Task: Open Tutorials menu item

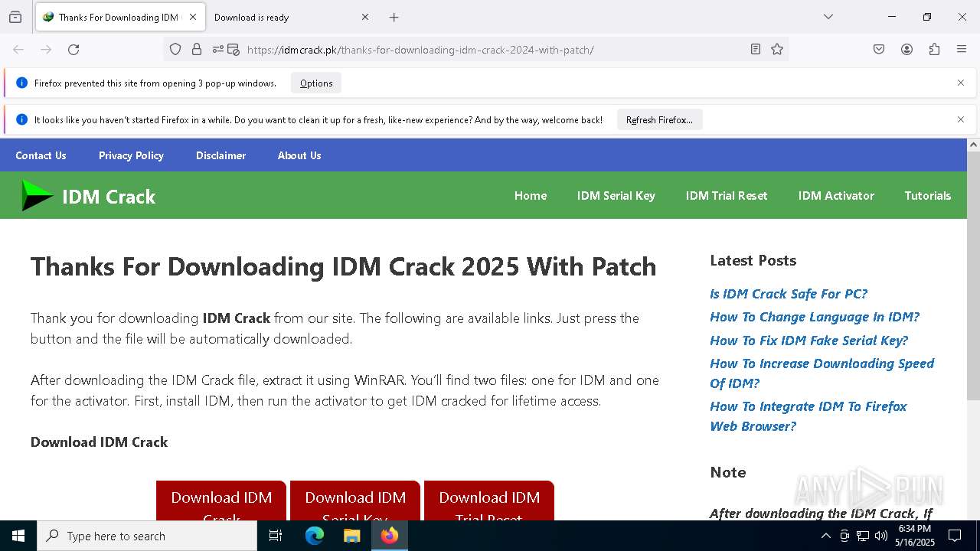Action: point(928,196)
